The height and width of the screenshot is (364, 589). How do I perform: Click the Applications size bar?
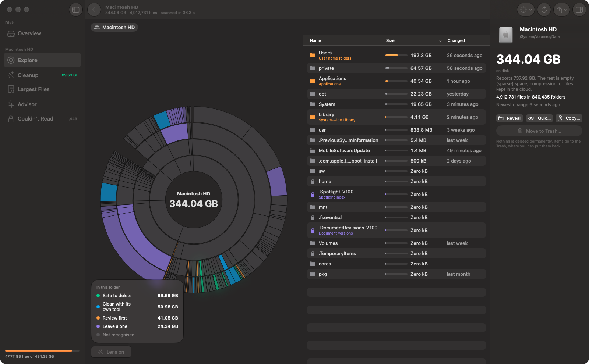pyautogui.click(x=396, y=81)
